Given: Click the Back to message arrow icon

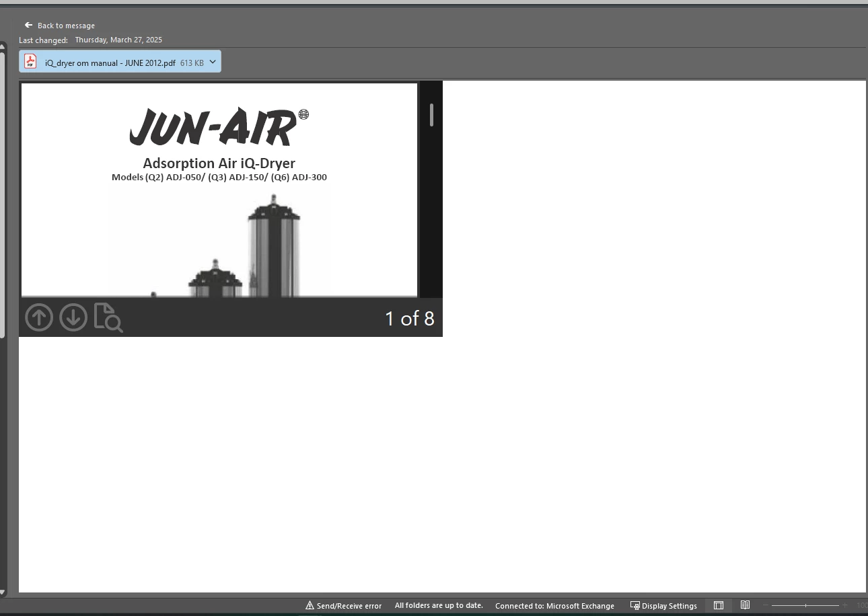Looking at the screenshot, I should (28, 26).
